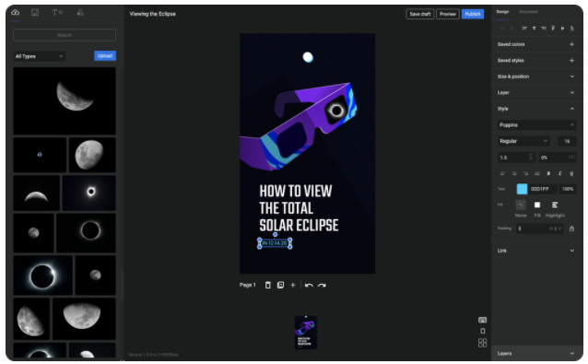The height and width of the screenshot is (364, 588).
Task: Click the Upload button
Action: (x=105, y=56)
